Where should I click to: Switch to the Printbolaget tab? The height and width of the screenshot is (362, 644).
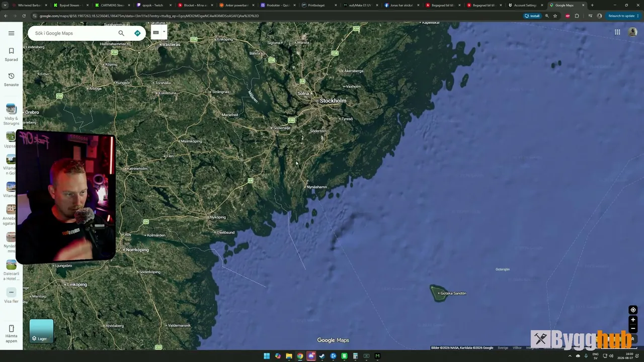tap(319, 5)
